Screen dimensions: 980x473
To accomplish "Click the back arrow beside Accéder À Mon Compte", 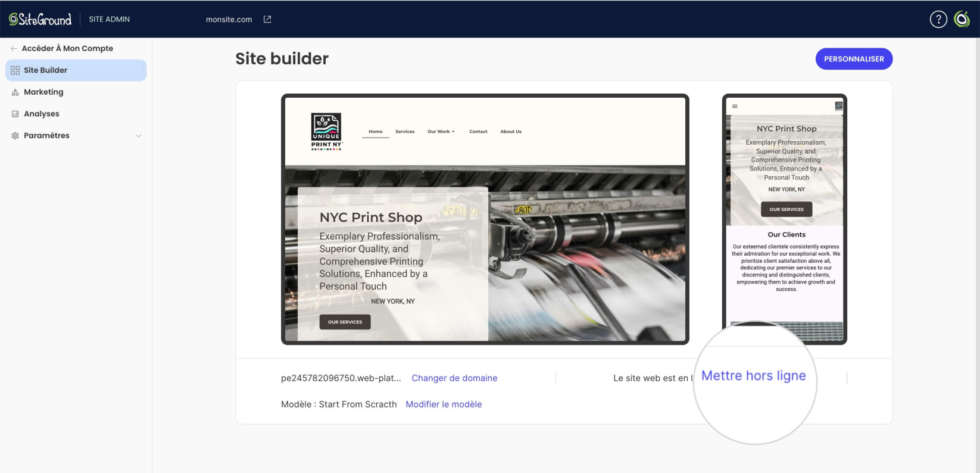I will coord(14,48).
